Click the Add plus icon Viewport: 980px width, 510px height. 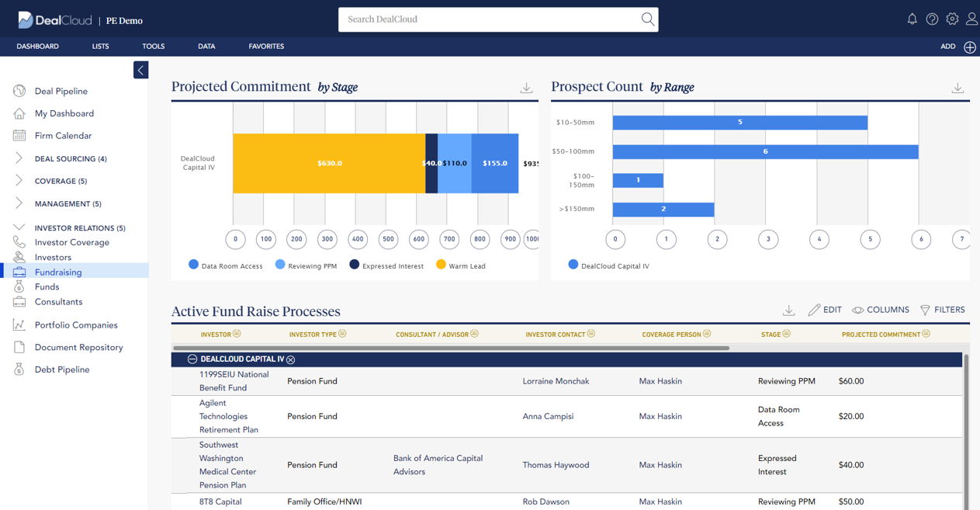point(970,47)
